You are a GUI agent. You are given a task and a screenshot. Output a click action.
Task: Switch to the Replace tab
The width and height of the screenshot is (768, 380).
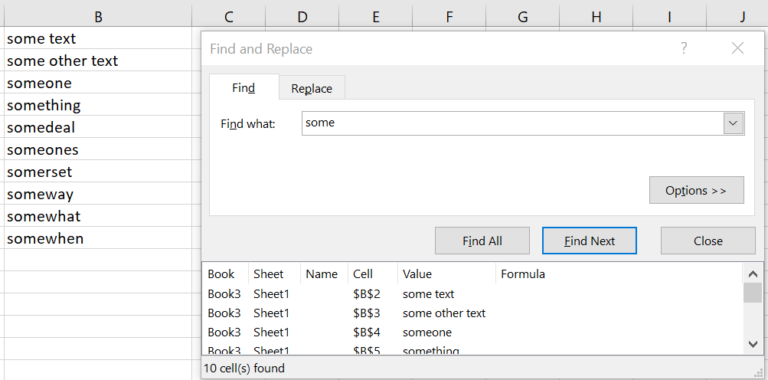point(312,88)
